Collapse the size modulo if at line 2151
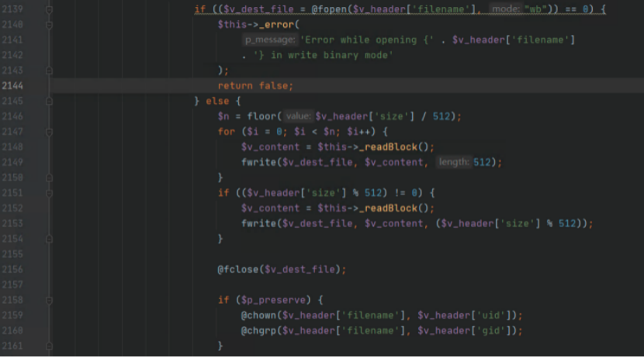 coord(50,192)
